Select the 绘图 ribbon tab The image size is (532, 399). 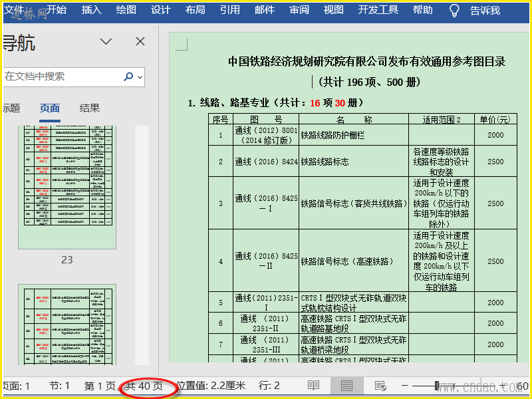click(126, 10)
